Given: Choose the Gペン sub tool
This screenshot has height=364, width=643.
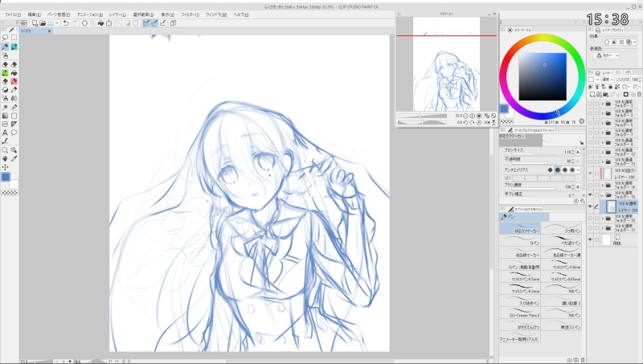Looking at the screenshot, I should (x=519, y=240).
